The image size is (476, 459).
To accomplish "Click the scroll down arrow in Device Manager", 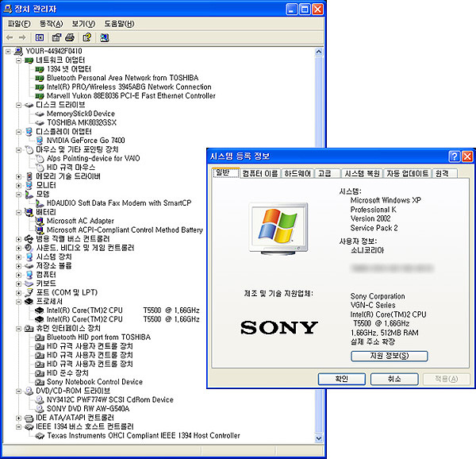I will click(319, 438).
